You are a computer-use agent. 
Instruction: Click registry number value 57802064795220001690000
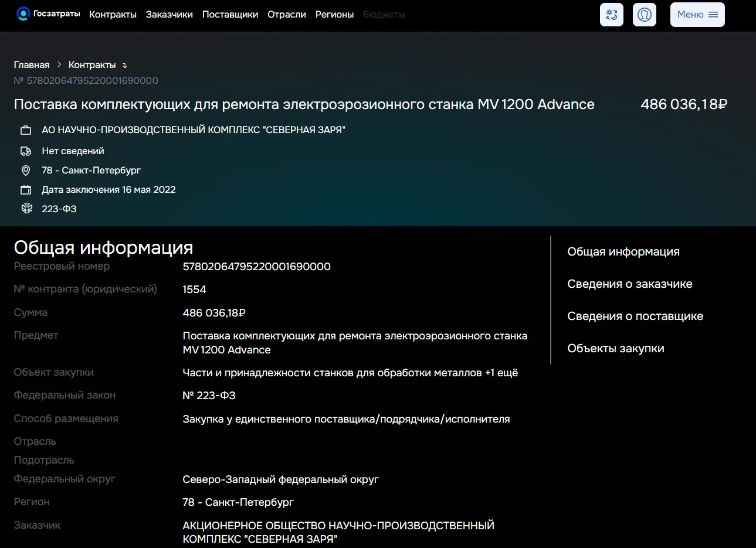[257, 267]
